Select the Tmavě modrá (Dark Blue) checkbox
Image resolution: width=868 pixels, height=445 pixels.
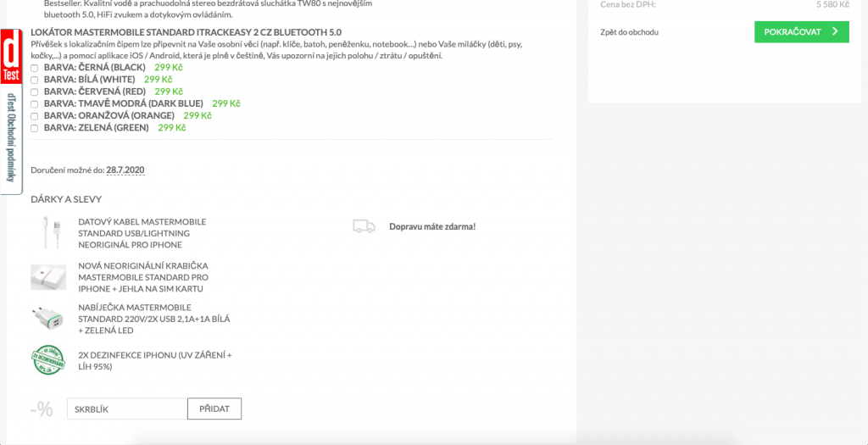34,103
